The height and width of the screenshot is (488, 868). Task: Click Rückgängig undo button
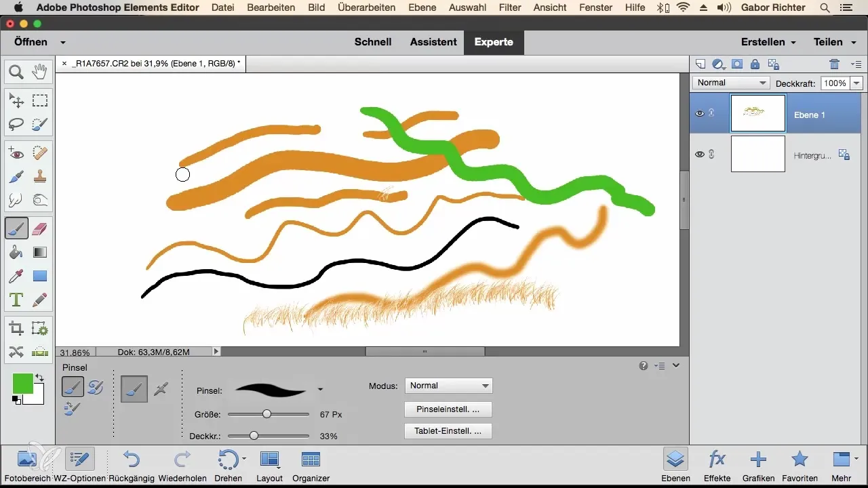(x=131, y=466)
